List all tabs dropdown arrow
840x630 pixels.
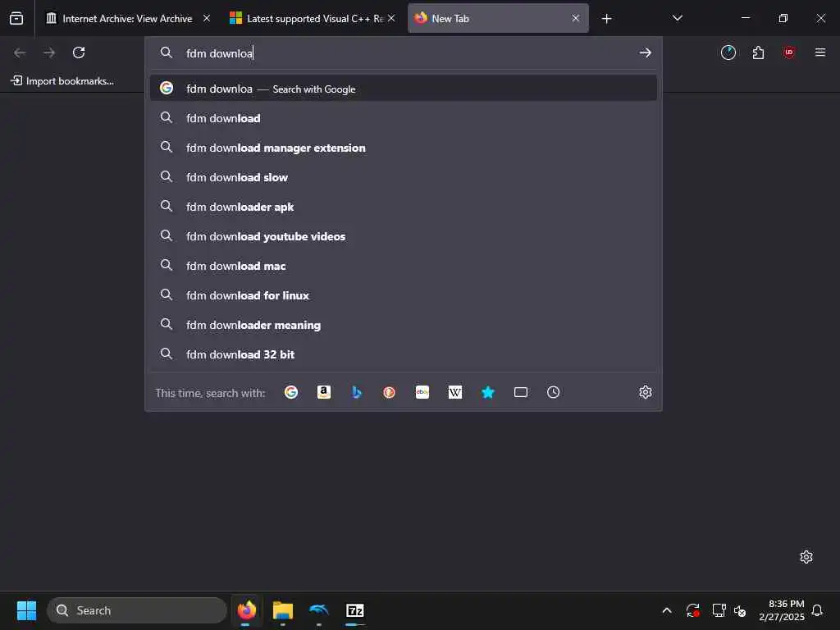677,18
